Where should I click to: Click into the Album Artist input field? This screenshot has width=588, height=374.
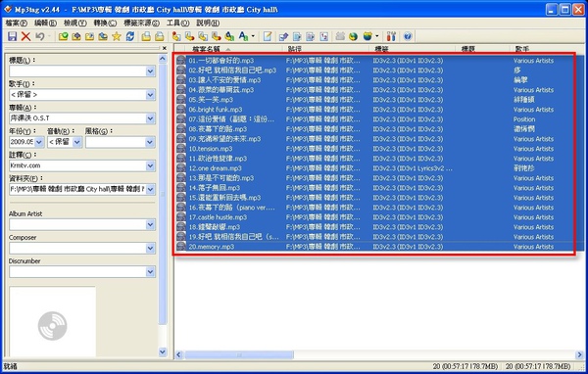point(77,225)
